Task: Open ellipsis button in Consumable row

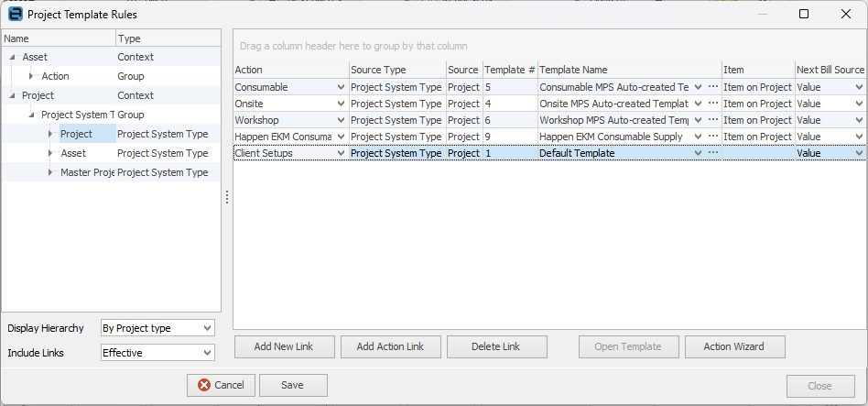Action: 713,87
